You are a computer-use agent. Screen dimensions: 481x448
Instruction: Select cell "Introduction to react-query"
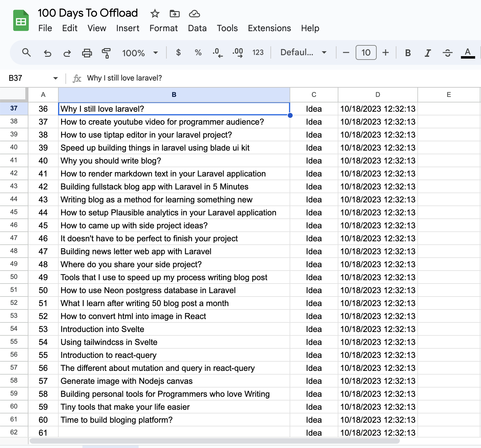click(x=174, y=355)
